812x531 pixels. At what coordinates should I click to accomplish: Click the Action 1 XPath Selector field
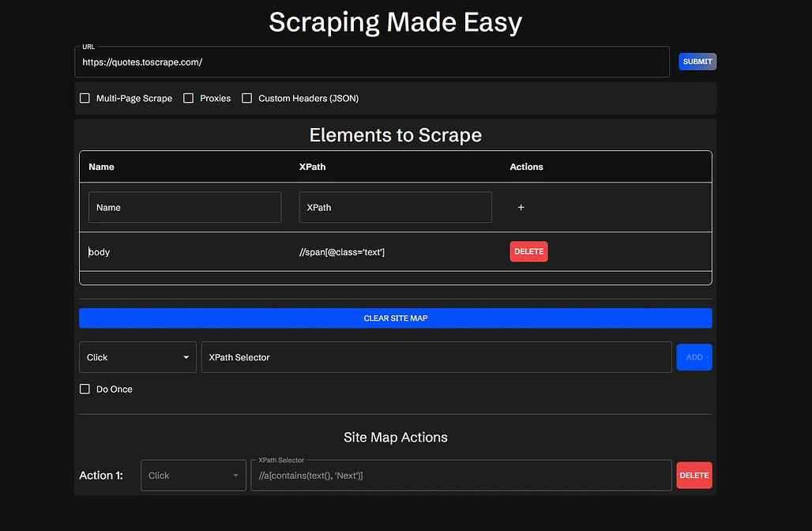pos(461,476)
